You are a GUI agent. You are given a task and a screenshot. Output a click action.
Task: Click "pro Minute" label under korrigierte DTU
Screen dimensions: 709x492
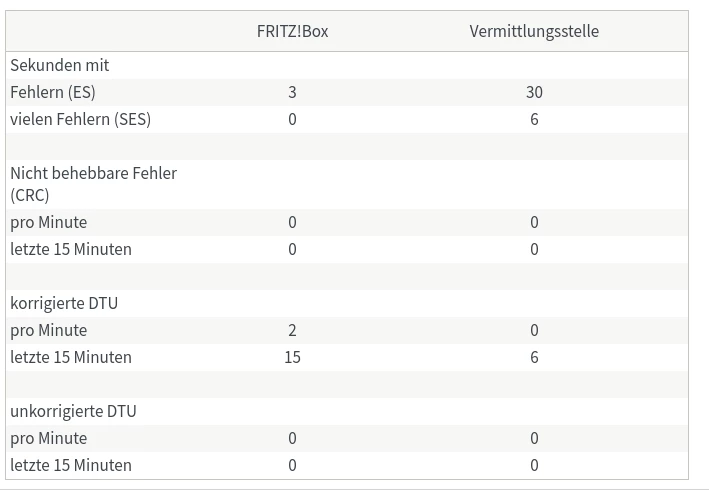(49, 330)
